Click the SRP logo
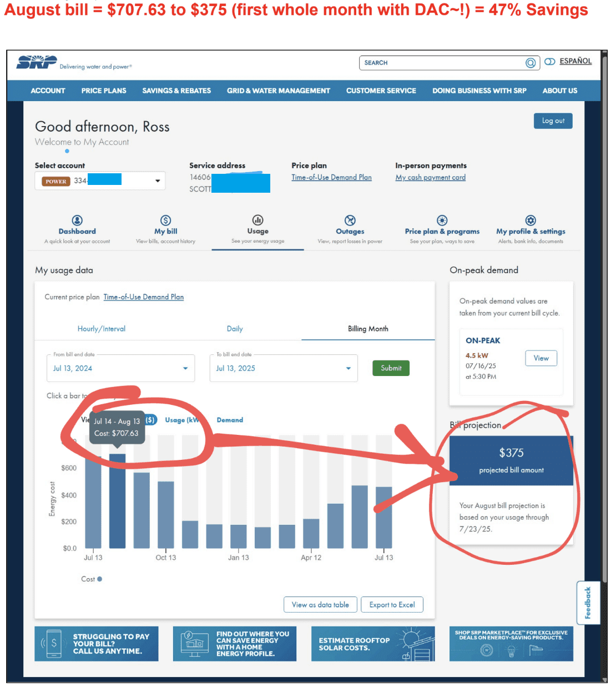 (x=37, y=62)
